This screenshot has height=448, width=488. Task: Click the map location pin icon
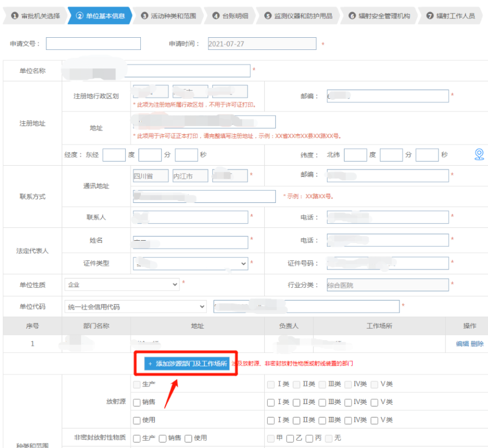(479, 155)
